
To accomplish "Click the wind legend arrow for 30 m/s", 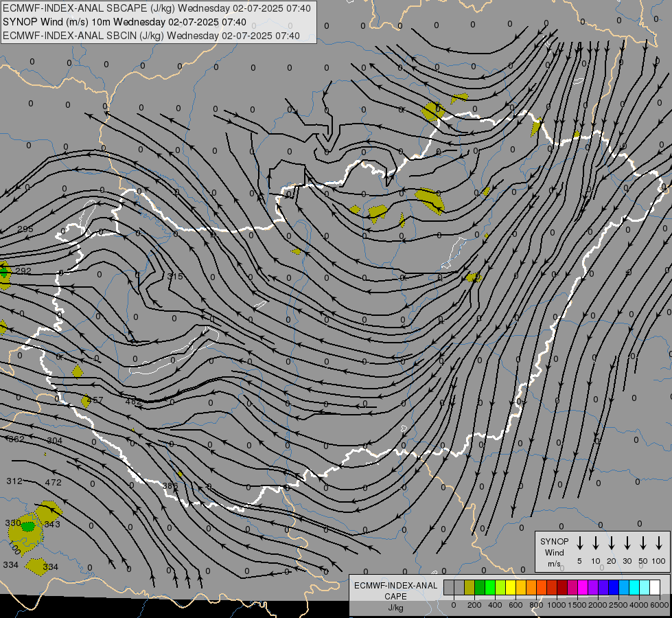I will click(627, 543).
